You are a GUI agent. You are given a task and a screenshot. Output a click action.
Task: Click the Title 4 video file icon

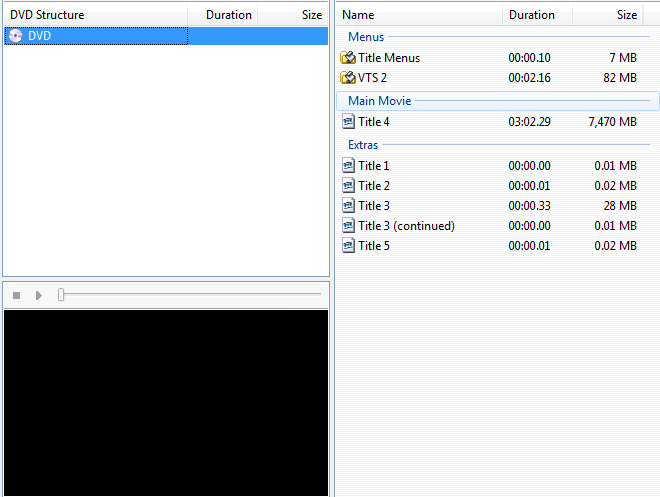tap(348, 122)
